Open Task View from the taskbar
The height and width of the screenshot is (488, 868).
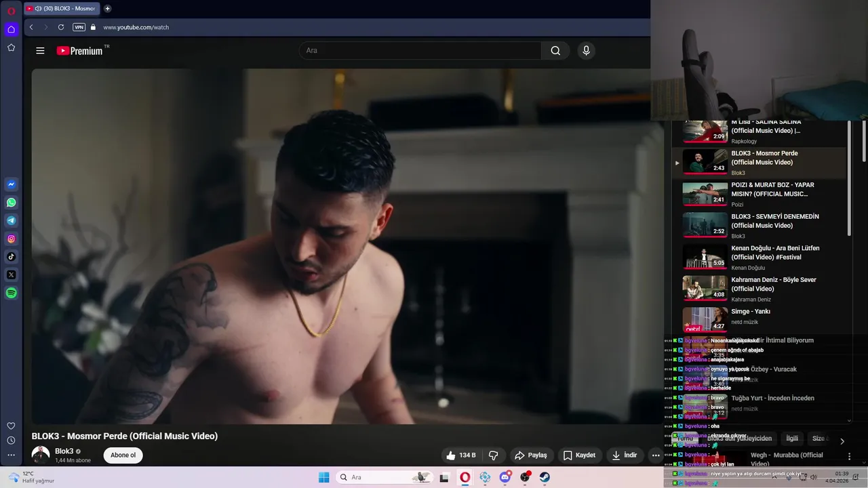(444, 477)
